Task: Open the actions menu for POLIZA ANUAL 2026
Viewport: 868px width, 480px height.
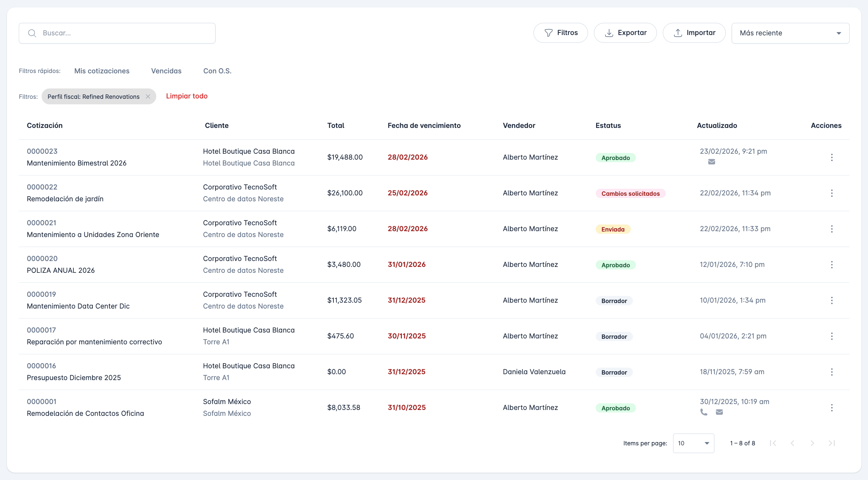Action: tap(832, 264)
